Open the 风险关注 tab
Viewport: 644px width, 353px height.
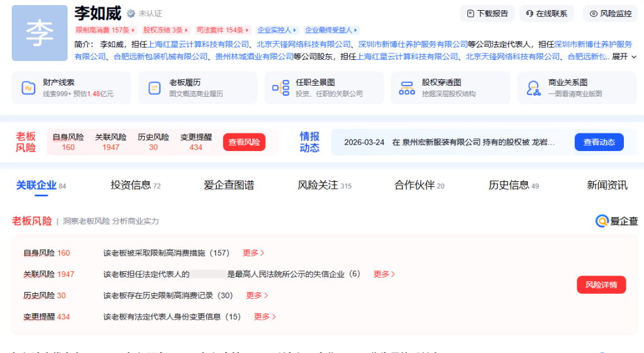(x=325, y=186)
